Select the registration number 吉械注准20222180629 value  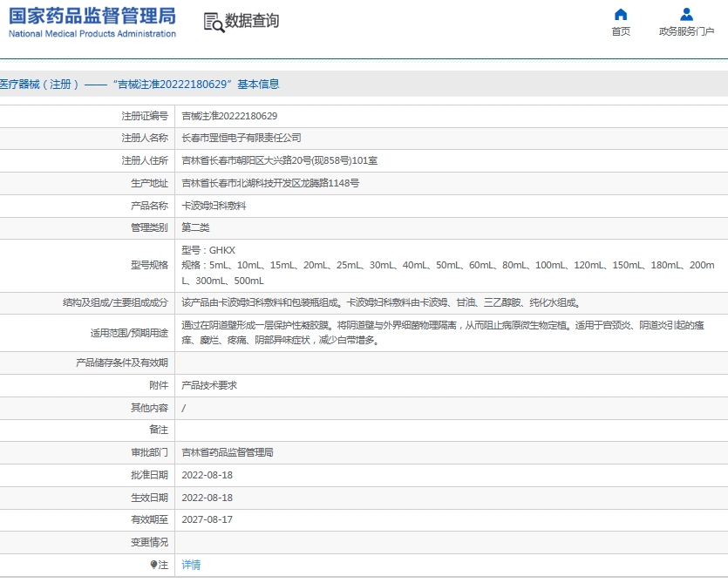tap(229, 116)
